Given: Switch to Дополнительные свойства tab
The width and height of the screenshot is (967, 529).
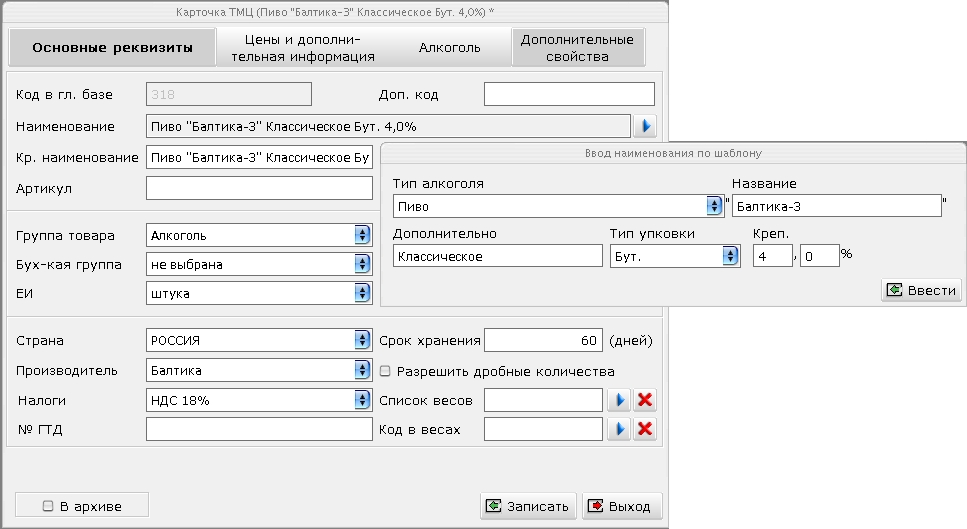Looking at the screenshot, I should [x=578, y=47].
